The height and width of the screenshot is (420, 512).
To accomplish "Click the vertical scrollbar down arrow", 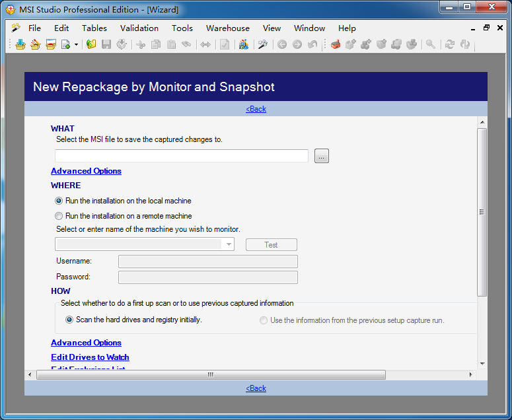I will [482, 364].
